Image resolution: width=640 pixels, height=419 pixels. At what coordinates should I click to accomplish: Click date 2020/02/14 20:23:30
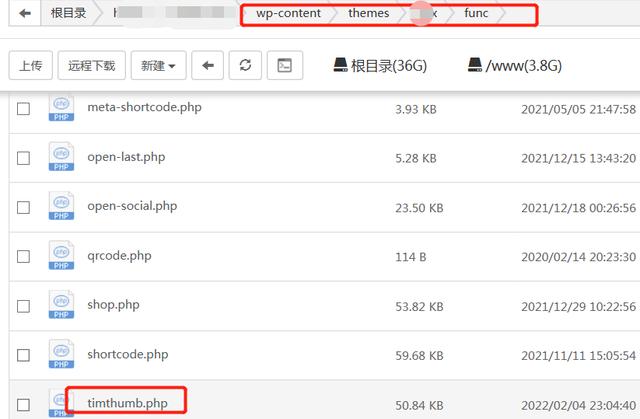578,257
